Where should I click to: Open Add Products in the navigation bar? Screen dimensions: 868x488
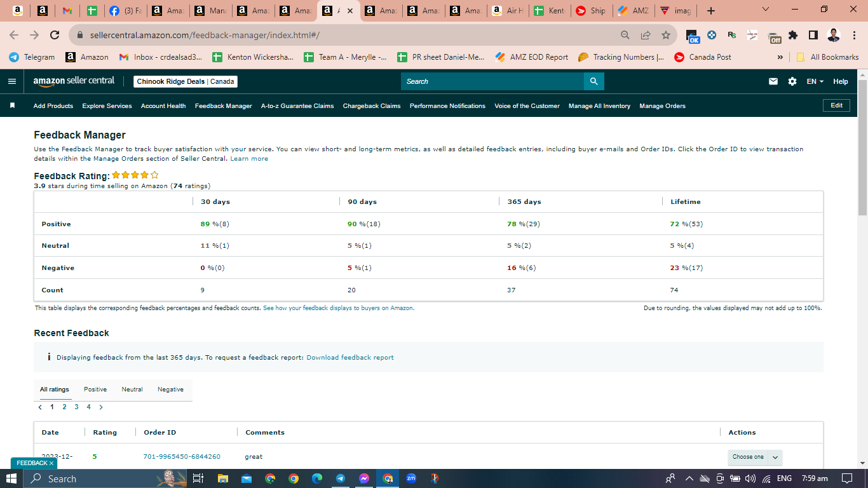pos(53,106)
